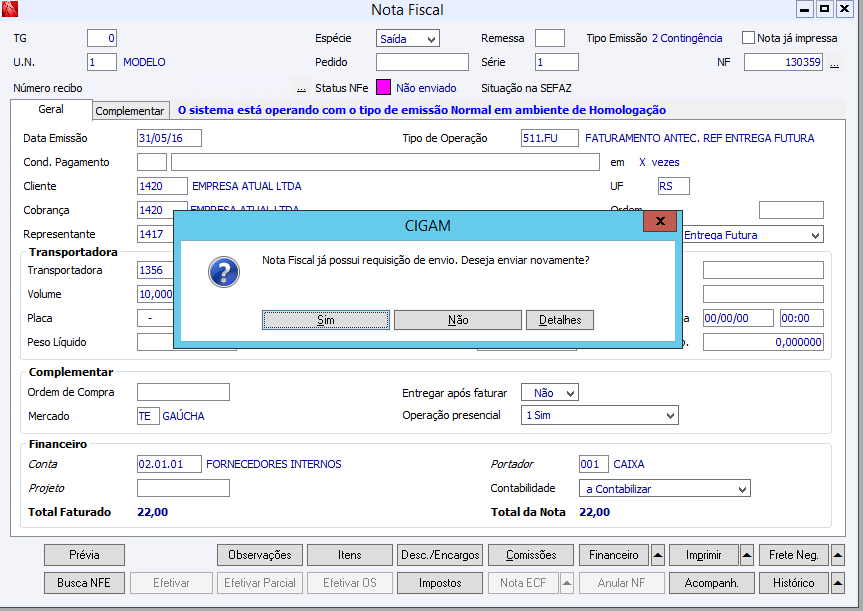Click the EMPRESA ATUAL LTDA client name
Viewport: 863px width, 611px height.
pyautogui.click(x=247, y=186)
